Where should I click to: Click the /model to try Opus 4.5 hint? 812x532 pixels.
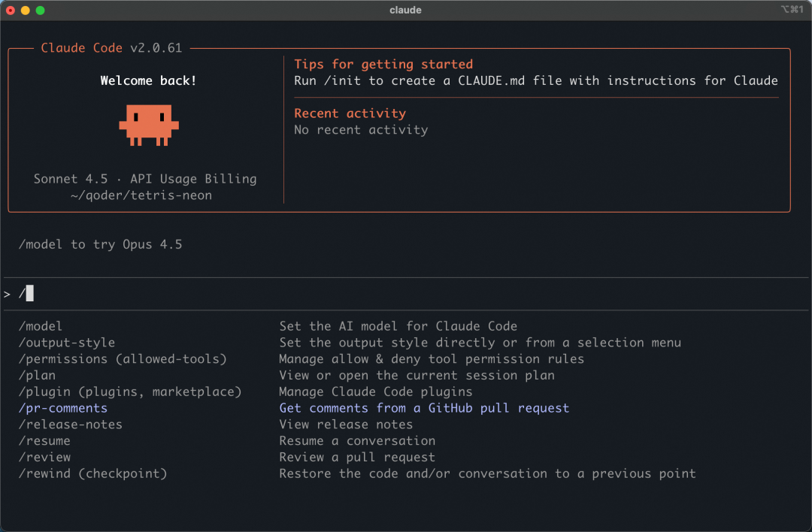(x=100, y=244)
